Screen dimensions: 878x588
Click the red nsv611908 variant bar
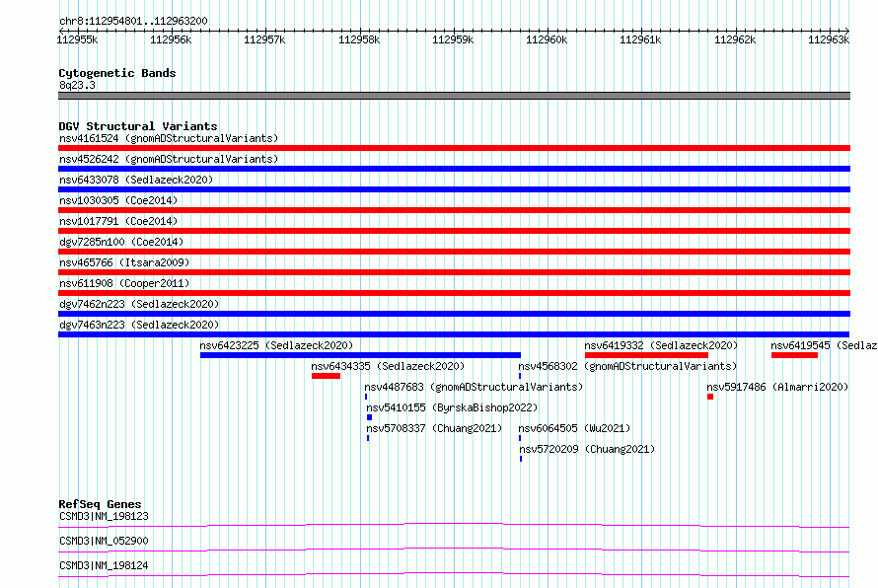(454, 293)
